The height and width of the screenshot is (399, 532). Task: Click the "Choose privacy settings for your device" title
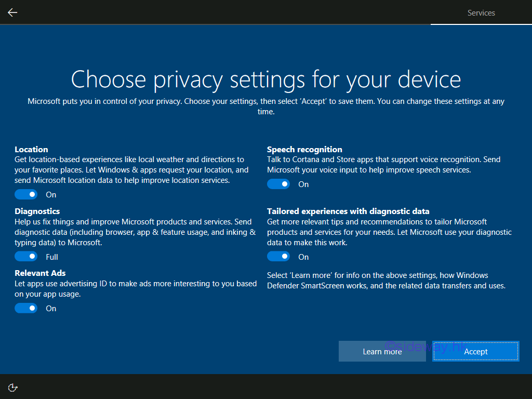tap(266, 79)
